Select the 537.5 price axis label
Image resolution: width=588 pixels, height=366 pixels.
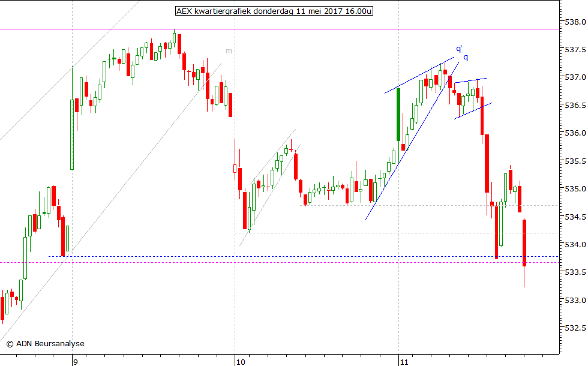click(575, 49)
